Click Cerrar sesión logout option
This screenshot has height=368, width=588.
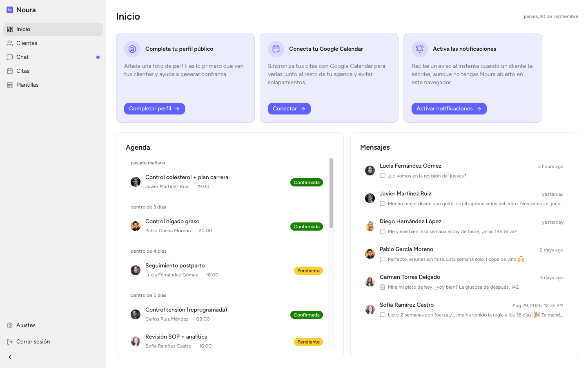pyautogui.click(x=53, y=342)
